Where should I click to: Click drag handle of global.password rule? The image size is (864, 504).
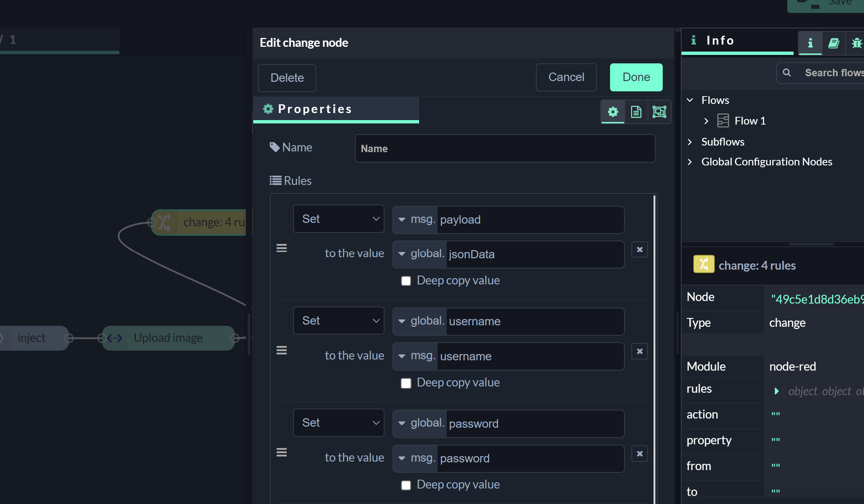click(x=282, y=452)
